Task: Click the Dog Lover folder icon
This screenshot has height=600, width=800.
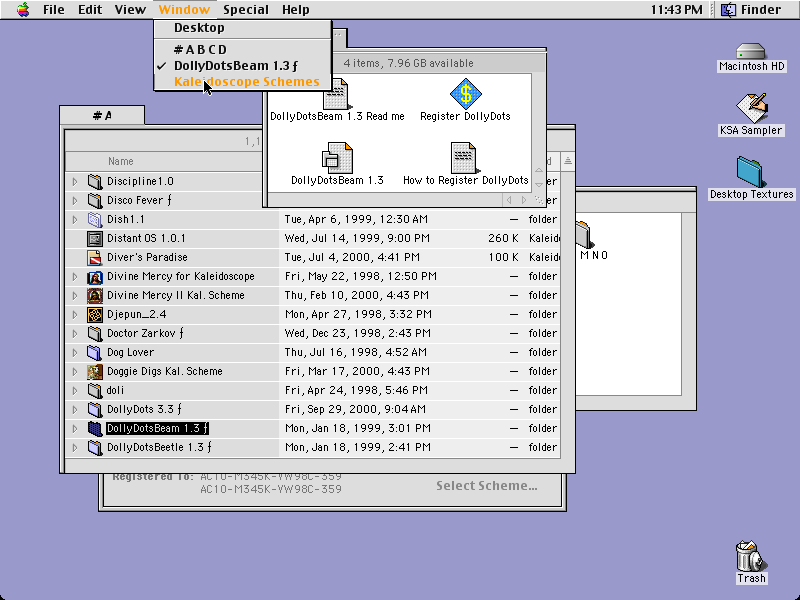Action: coord(94,352)
